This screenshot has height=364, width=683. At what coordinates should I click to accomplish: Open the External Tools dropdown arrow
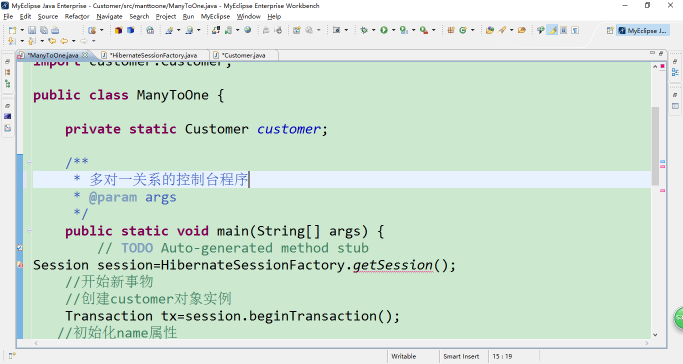433,30
